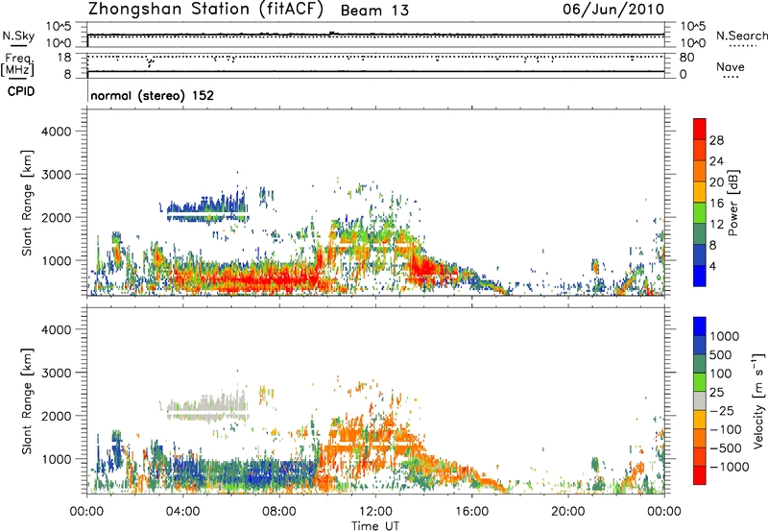Click the 'Beam 13' label
Screen dimensions: 768x532
374,11
